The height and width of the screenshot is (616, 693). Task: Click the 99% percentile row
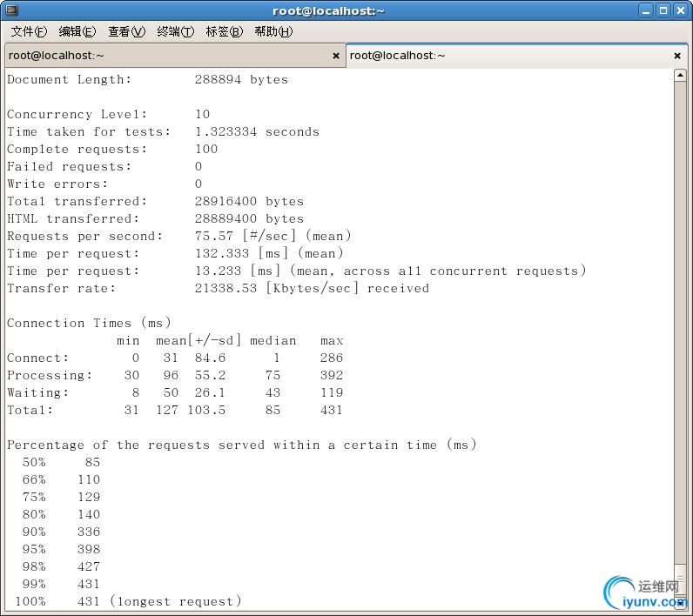click(x=62, y=584)
